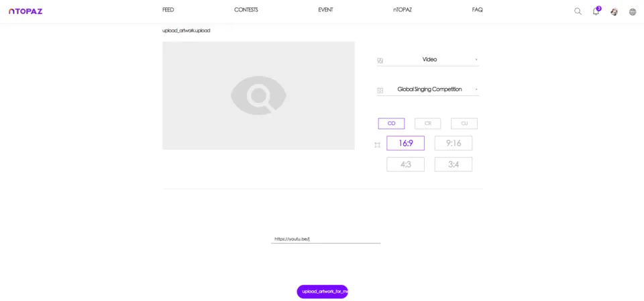
Task: Click the gray video preview area
Action: point(258,95)
